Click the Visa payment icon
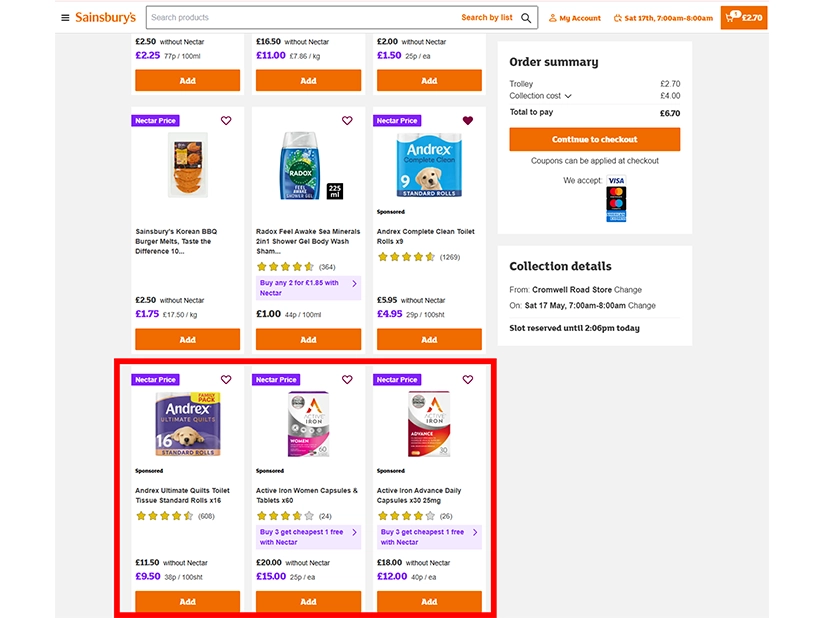 615,181
